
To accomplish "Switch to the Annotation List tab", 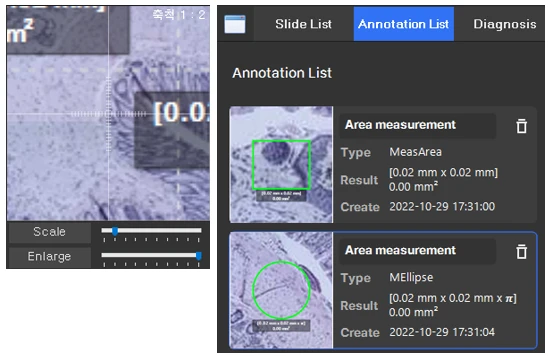I will (x=403, y=24).
